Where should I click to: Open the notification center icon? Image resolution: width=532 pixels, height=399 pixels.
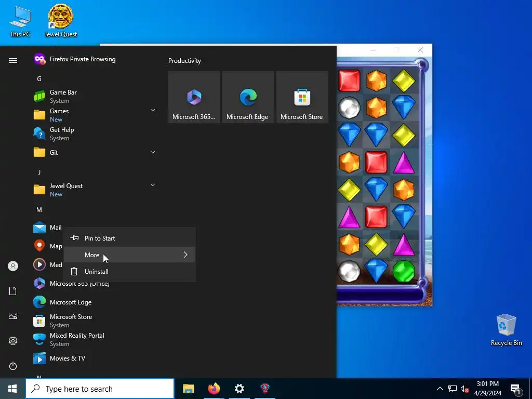[x=515, y=389]
